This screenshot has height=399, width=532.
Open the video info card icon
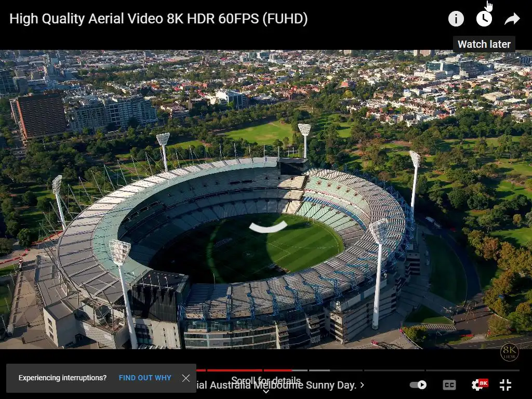coord(456,19)
